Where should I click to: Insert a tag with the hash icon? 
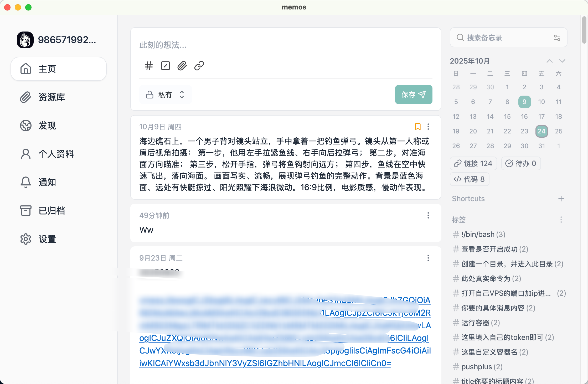point(149,66)
